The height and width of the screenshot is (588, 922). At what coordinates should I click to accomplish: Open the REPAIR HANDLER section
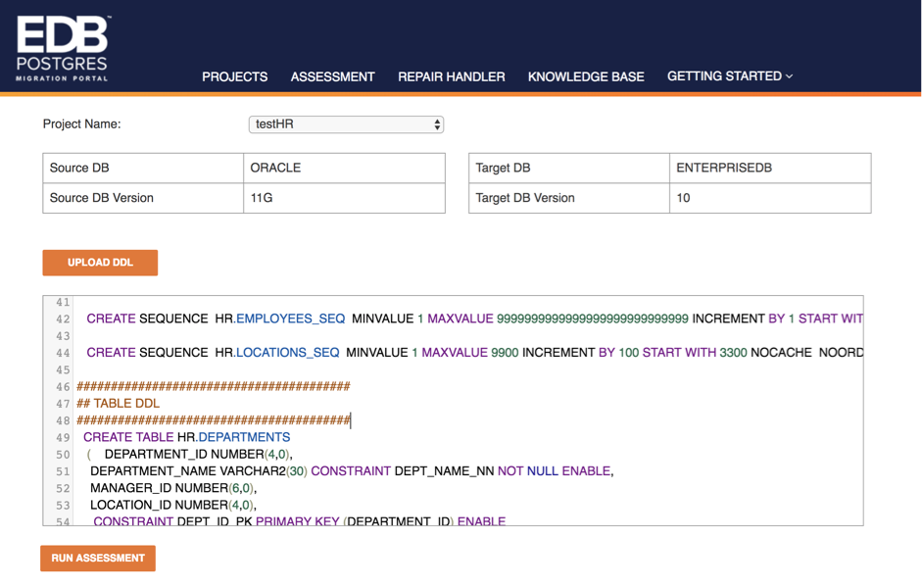451,76
